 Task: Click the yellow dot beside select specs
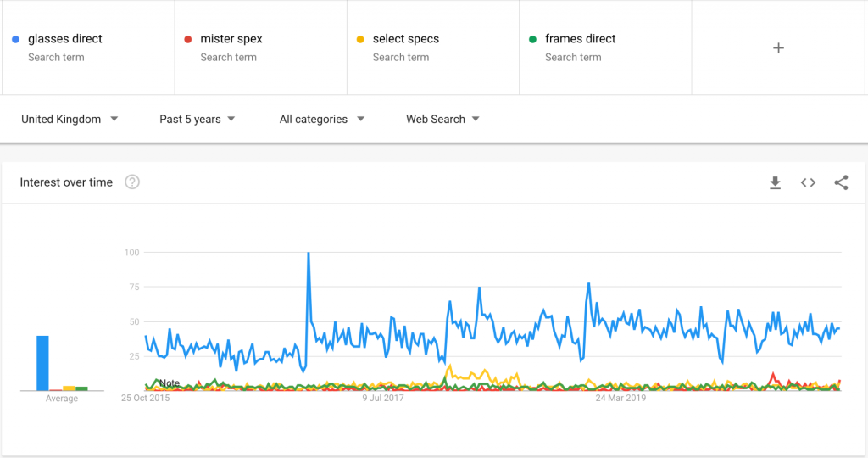tap(360, 39)
